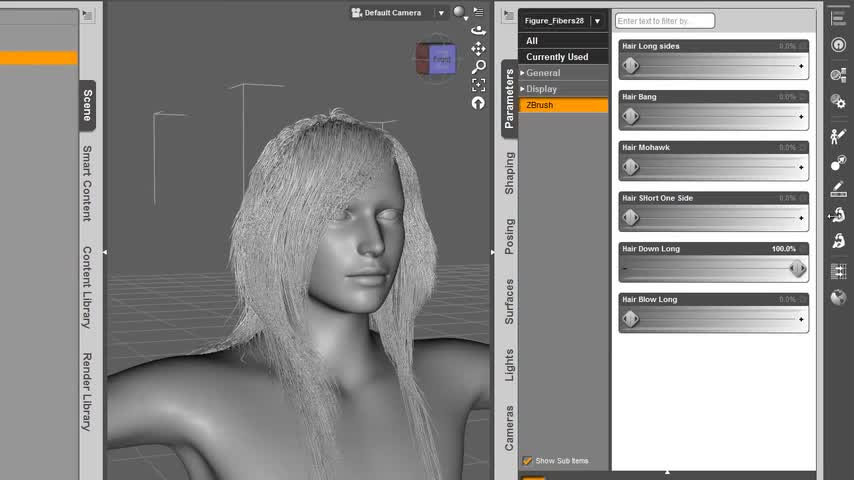Select the orbit camera viewport control
The width and height of the screenshot is (854, 480).
(x=478, y=31)
